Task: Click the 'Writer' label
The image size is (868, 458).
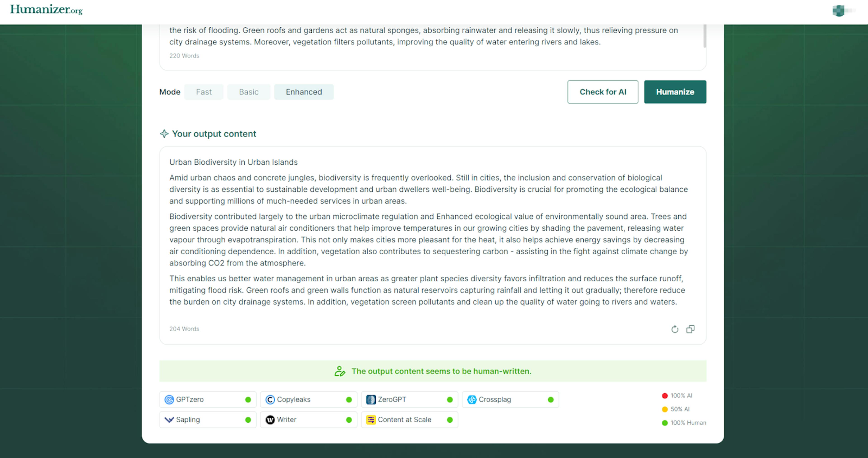Action: (x=286, y=420)
